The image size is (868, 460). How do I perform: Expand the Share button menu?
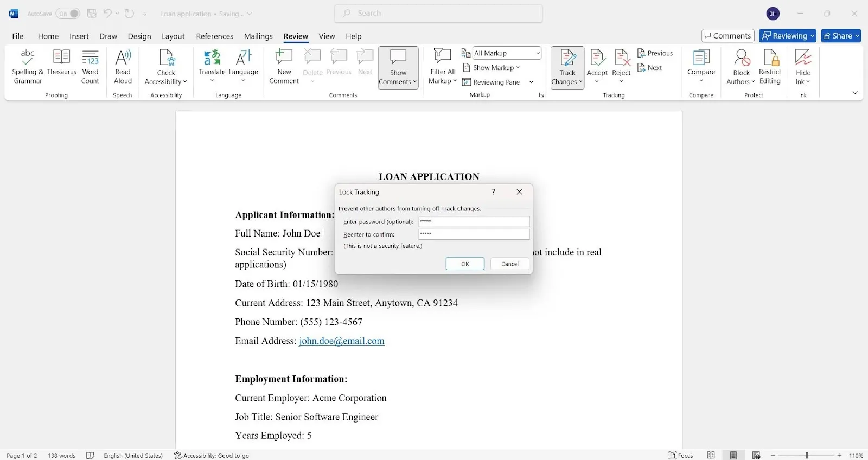(x=857, y=36)
